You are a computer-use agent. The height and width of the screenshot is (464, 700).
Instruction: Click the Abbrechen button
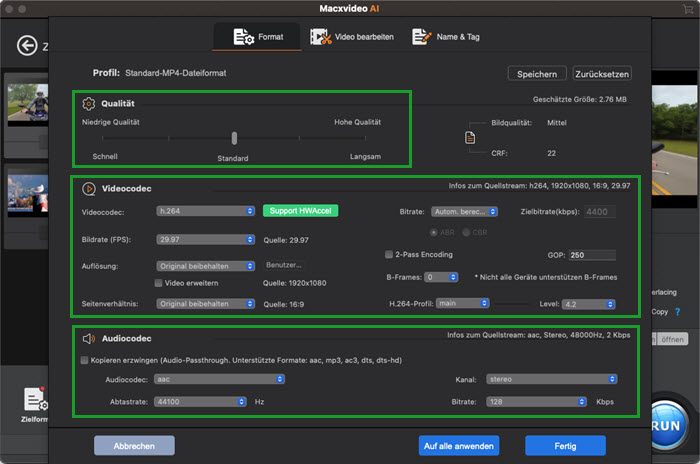point(134,446)
